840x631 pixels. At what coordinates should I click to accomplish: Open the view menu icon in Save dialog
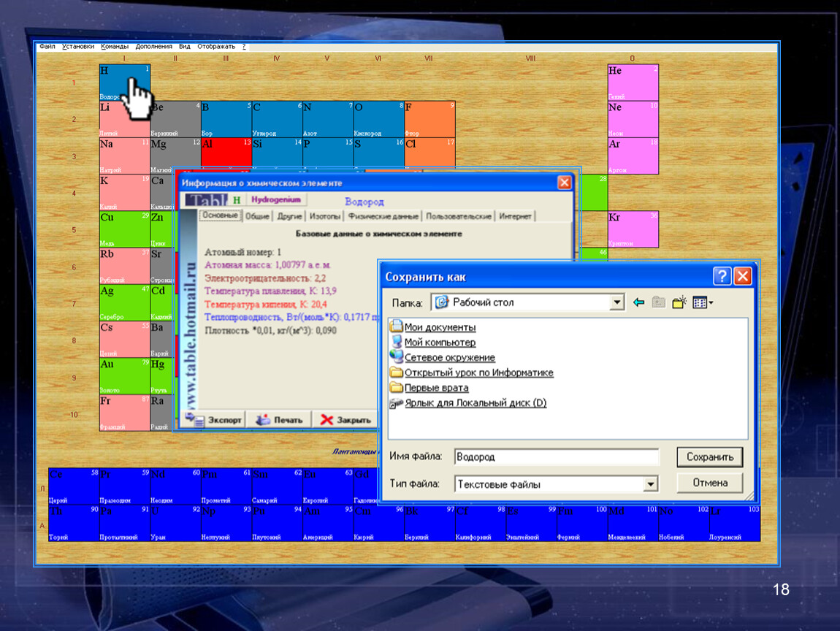pyautogui.click(x=703, y=302)
